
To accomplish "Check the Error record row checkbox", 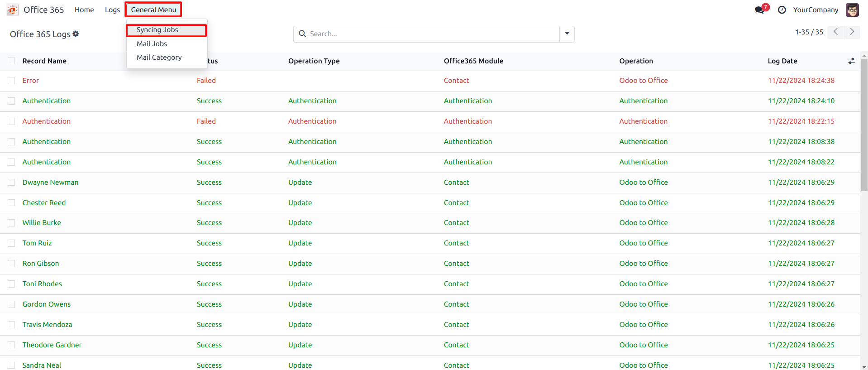I will (x=11, y=81).
